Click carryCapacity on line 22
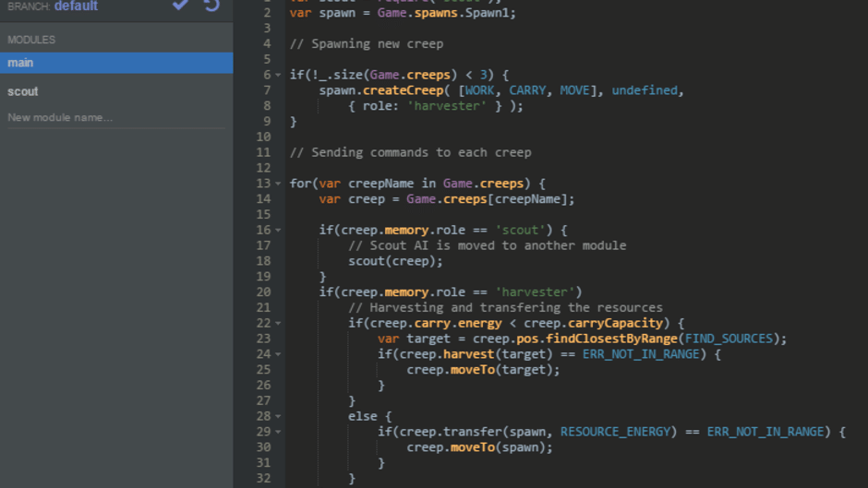This screenshot has height=488, width=868. tap(615, 323)
